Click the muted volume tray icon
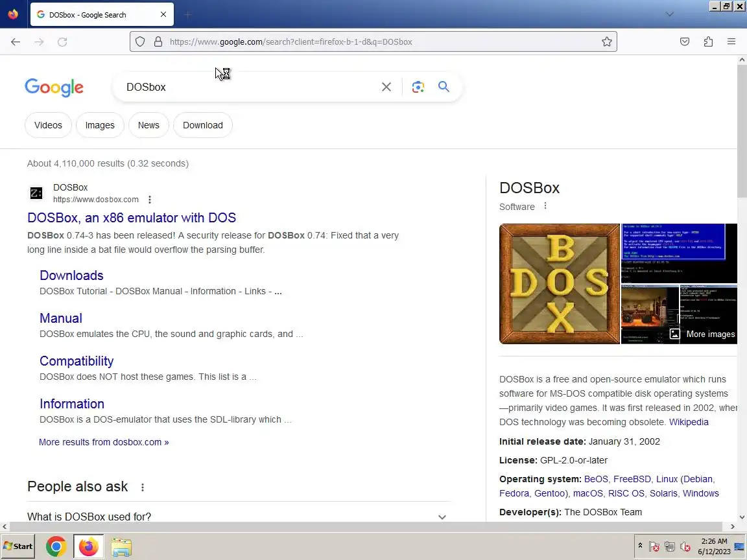The height and width of the screenshot is (560, 747). pos(685,546)
